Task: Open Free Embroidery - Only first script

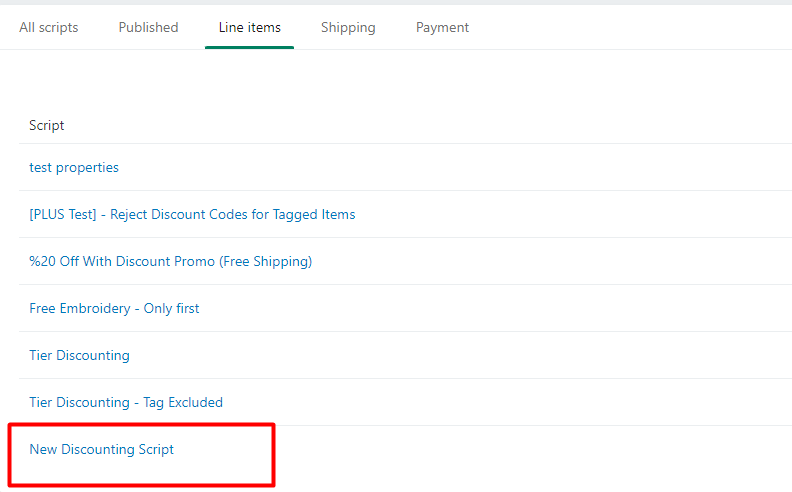Action: pyautogui.click(x=114, y=308)
